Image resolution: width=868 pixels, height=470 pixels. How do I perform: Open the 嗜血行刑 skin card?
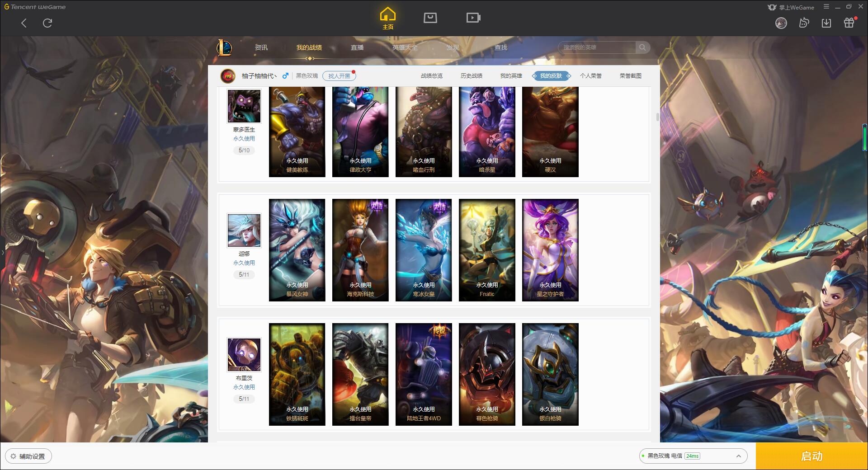(424, 132)
